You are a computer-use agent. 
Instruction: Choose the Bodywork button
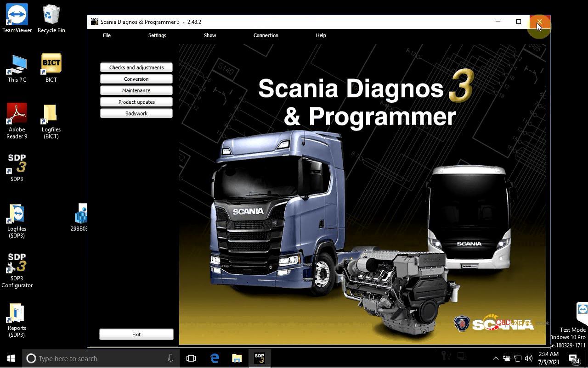point(136,113)
